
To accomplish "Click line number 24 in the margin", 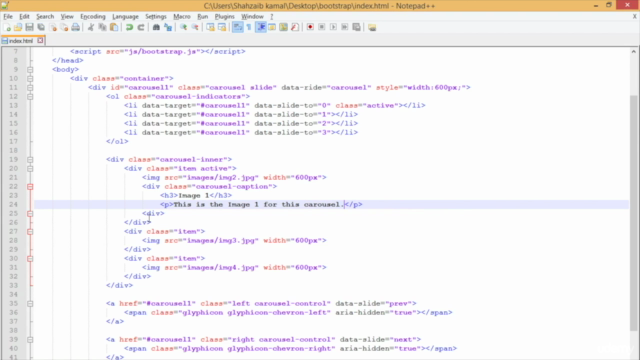I will point(13,204).
